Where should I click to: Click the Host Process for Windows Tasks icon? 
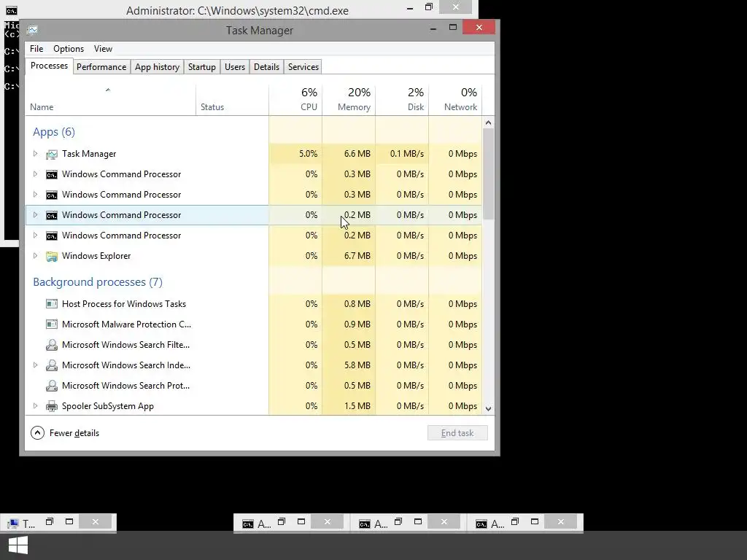tap(52, 304)
